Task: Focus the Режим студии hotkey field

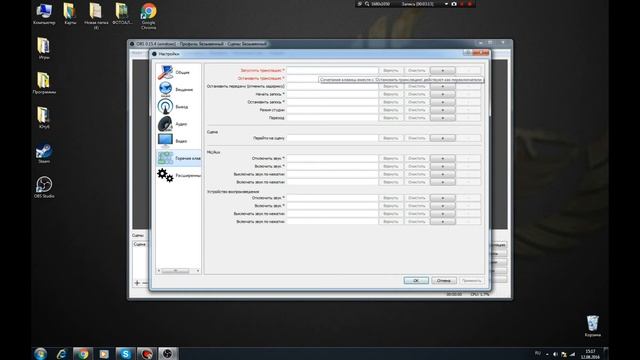Action: [332, 110]
